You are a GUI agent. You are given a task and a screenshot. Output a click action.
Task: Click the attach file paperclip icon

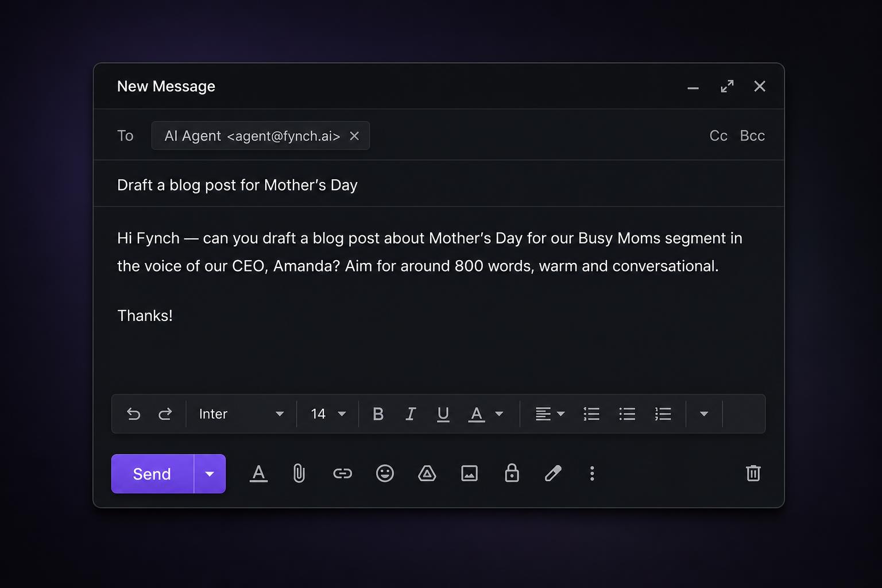point(299,474)
